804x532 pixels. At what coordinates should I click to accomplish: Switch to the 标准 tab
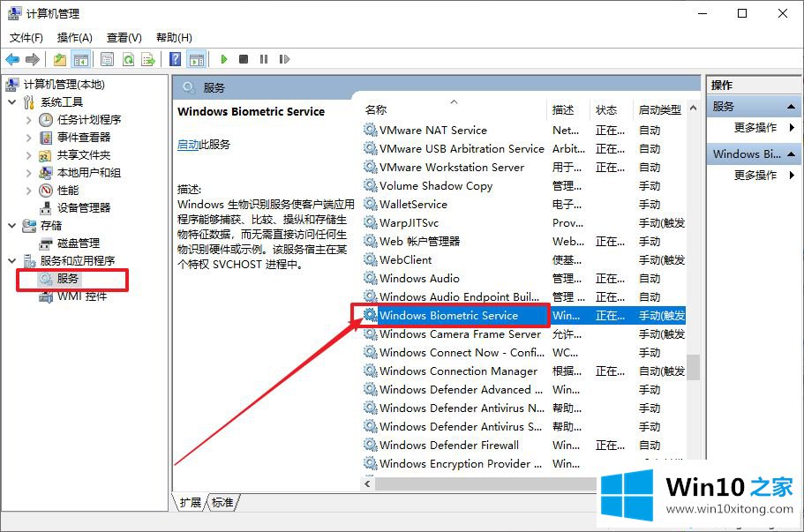pyautogui.click(x=222, y=502)
